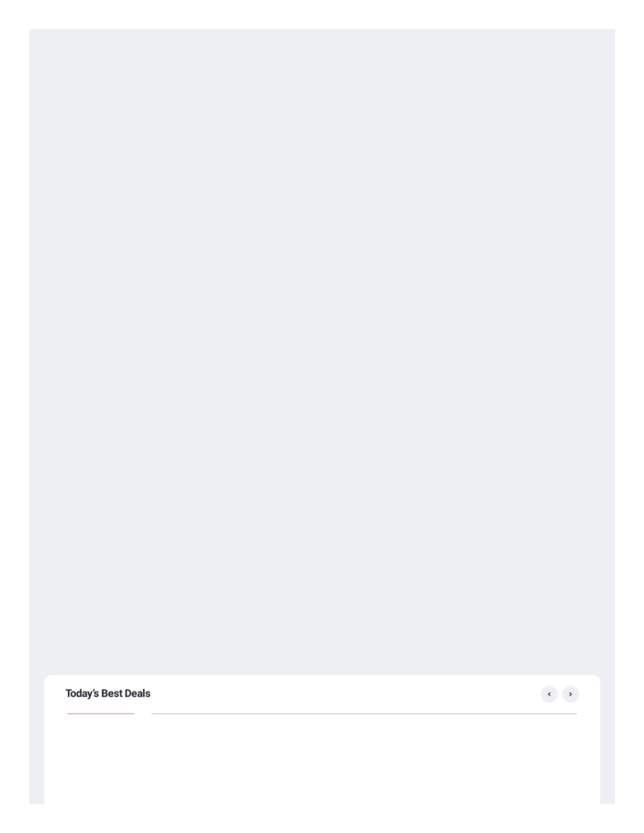This screenshot has height=833, width=644.
Task: Click the empty gray banner area above the deals
Action: click(x=322, y=352)
